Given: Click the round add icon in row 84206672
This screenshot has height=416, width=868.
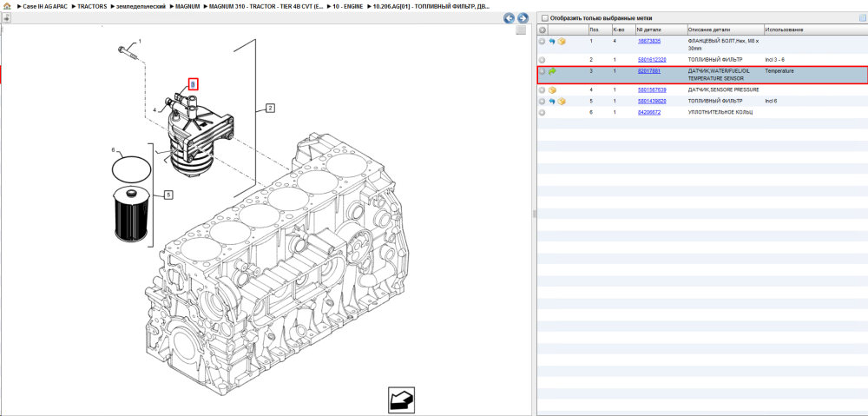Looking at the screenshot, I should 542,112.
